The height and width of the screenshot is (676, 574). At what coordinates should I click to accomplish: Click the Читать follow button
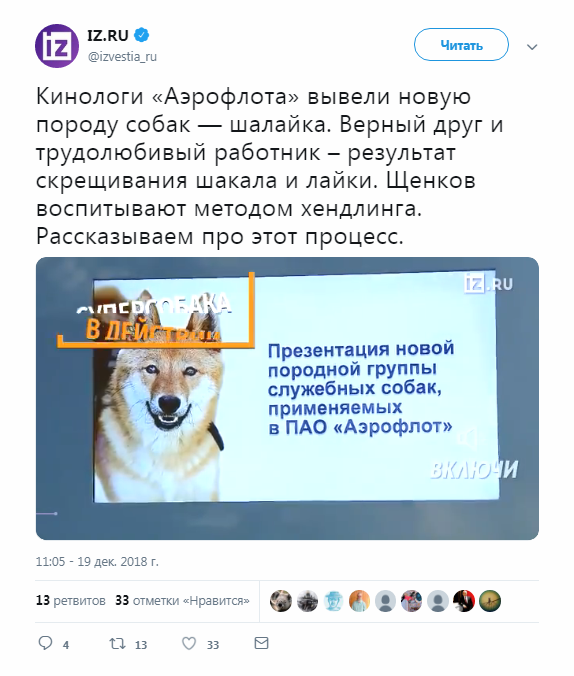click(x=461, y=45)
